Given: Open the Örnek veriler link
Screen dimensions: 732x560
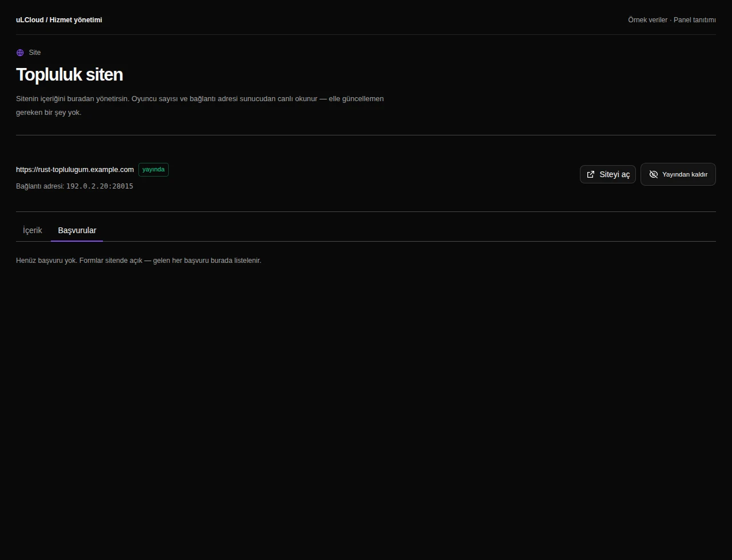Looking at the screenshot, I should pyautogui.click(x=647, y=20).
